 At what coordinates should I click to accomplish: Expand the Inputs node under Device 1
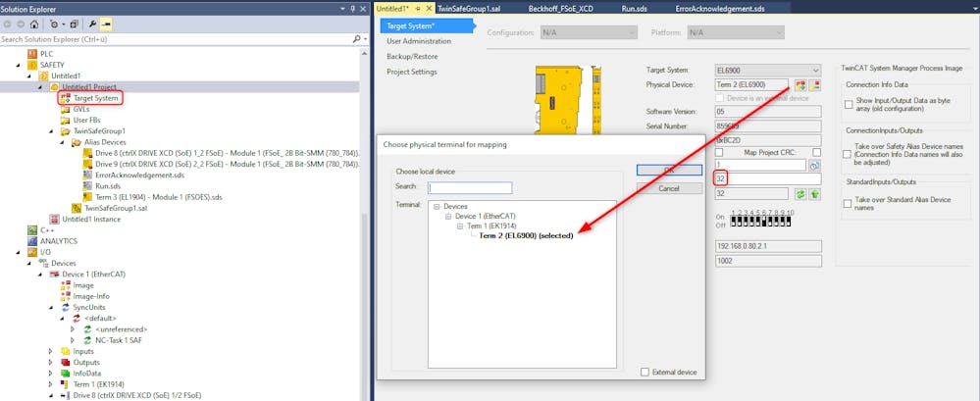click(x=51, y=352)
